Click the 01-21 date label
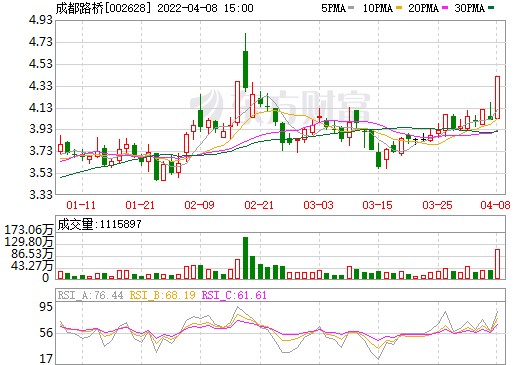This screenshot has width=520, height=365. point(140,205)
